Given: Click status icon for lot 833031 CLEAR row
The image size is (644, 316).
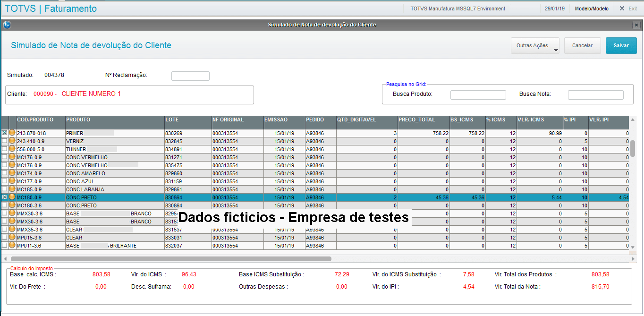Looking at the screenshot, I should (x=12, y=238).
